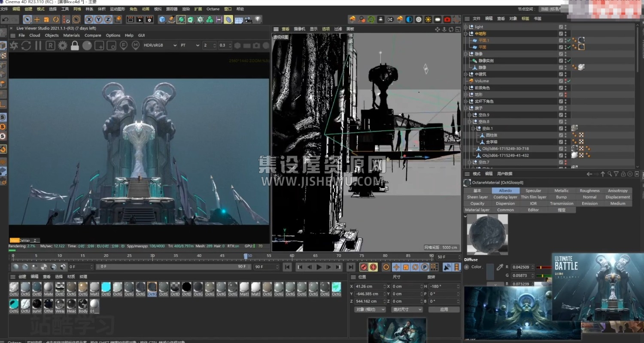Click the 应用 apply button

coord(444,309)
